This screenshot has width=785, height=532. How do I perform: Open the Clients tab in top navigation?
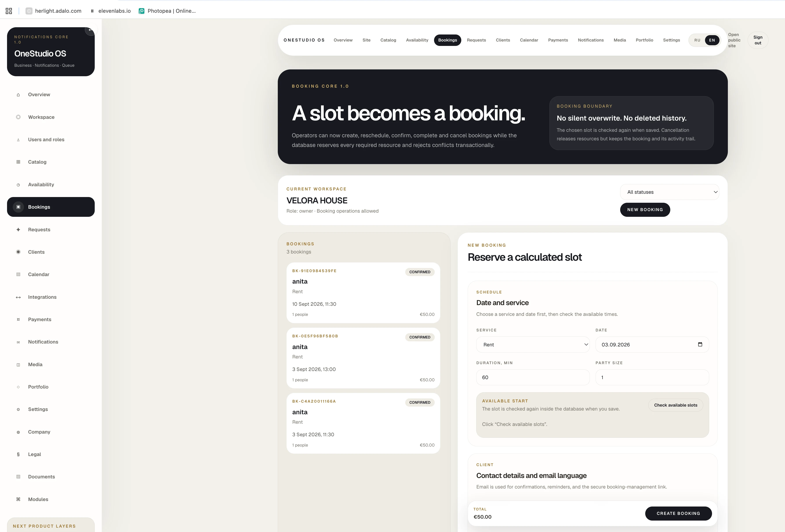pos(503,40)
